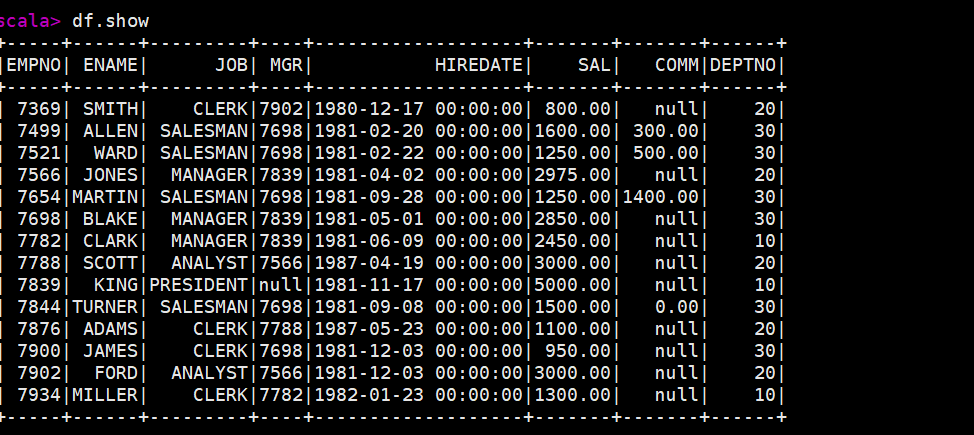Click the 5000.00 salary value
This screenshot has width=974, height=435.
tap(573, 285)
